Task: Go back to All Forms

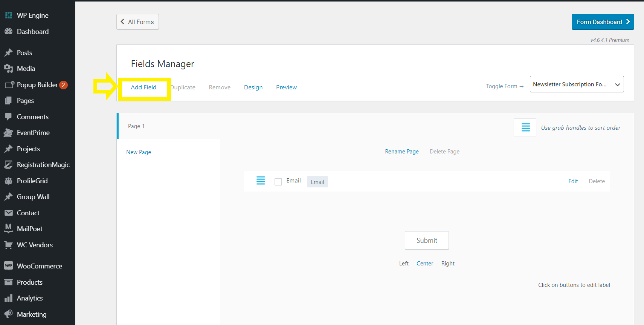Action: (137, 22)
